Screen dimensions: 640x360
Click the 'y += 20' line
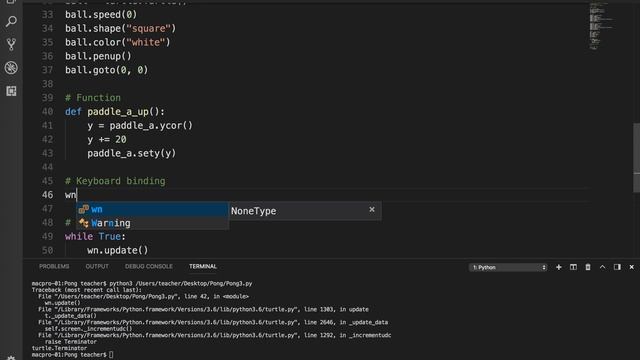[x=107, y=139]
